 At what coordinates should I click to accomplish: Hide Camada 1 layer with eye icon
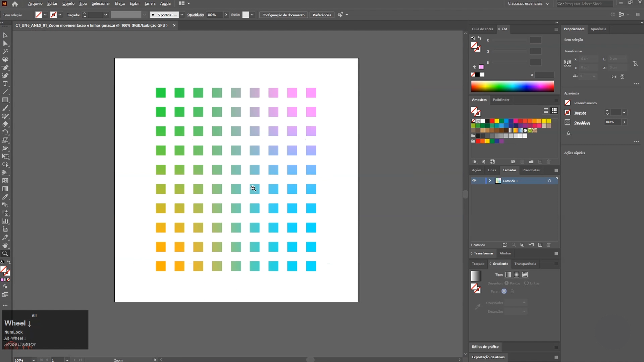(474, 181)
